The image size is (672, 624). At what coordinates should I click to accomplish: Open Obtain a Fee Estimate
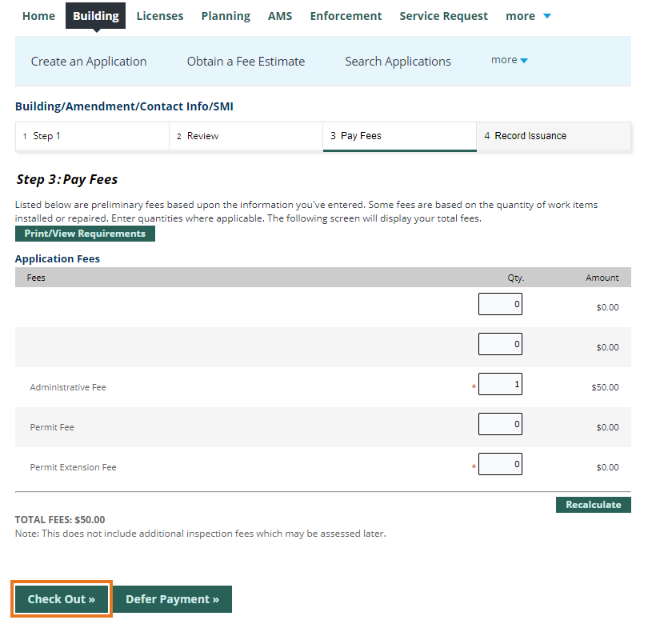[246, 62]
